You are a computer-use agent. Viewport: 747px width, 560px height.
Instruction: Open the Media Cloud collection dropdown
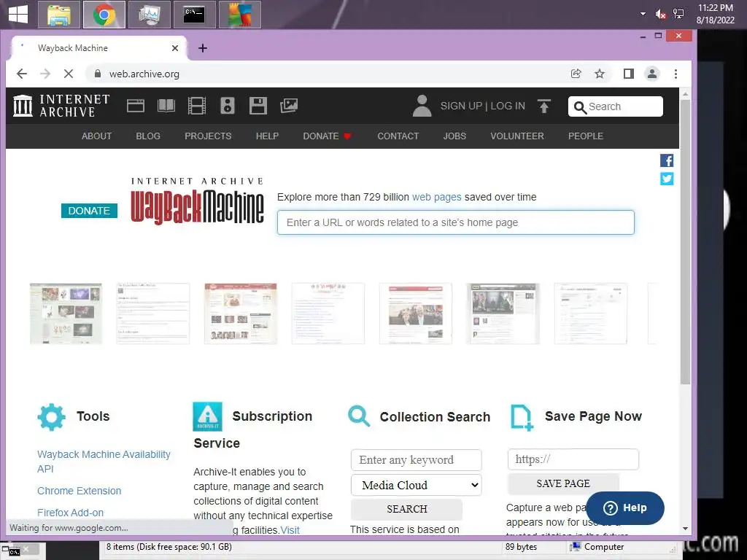(x=416, y=485)
